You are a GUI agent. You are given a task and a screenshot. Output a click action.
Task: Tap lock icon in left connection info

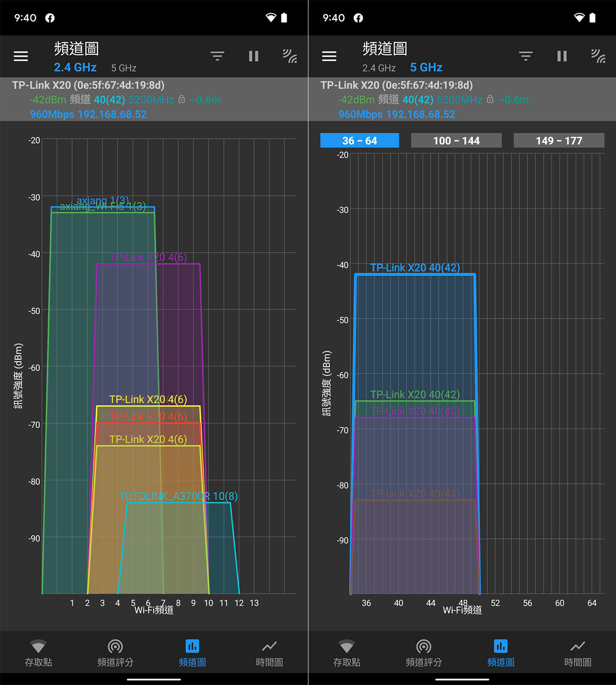coord(182,99)
